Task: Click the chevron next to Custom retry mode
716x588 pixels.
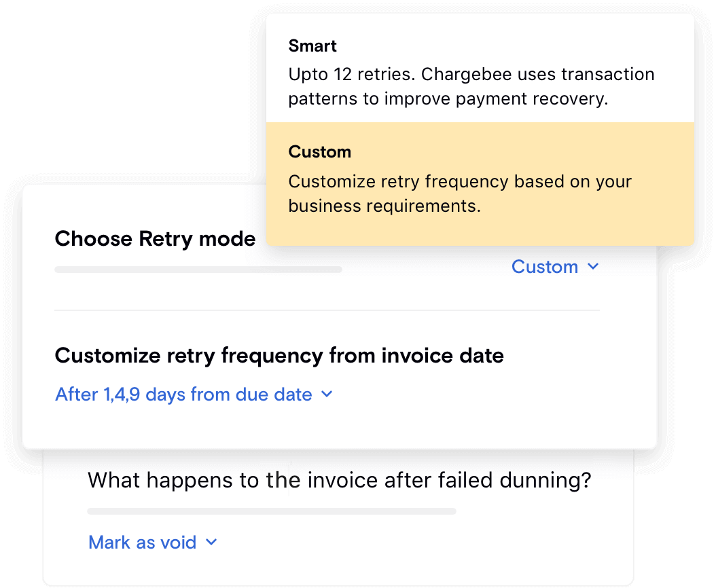Action: coord(593,267)
